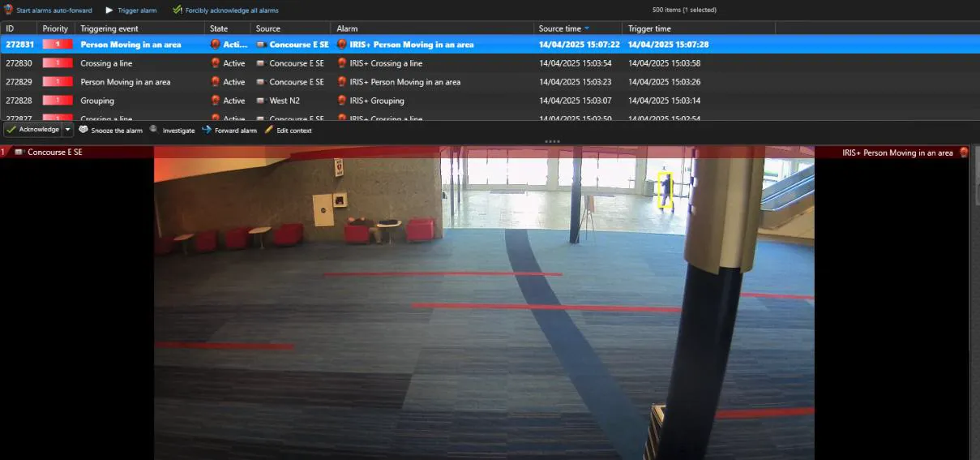
Task: Open the Acknowledge dropdown arrow
Action: (68, 130)
